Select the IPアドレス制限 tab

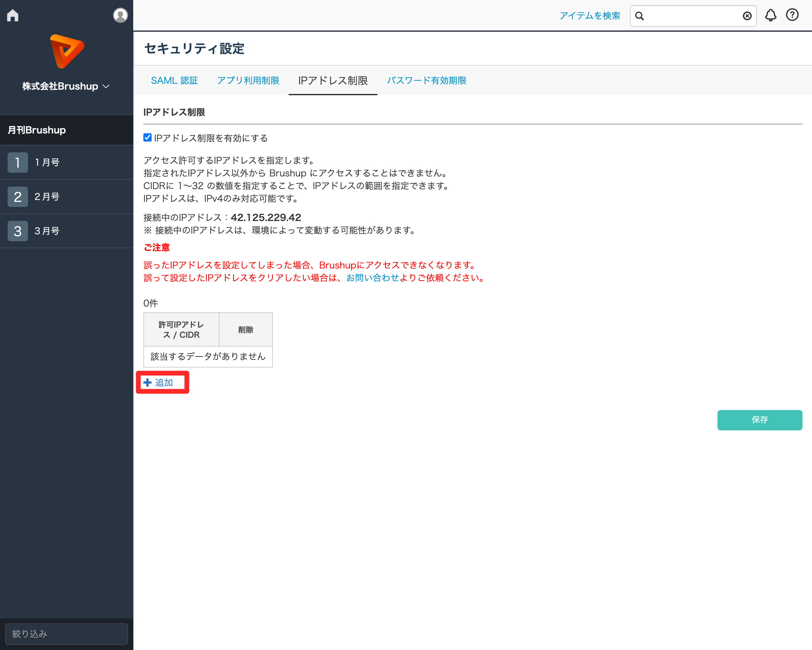pos(333,81)
